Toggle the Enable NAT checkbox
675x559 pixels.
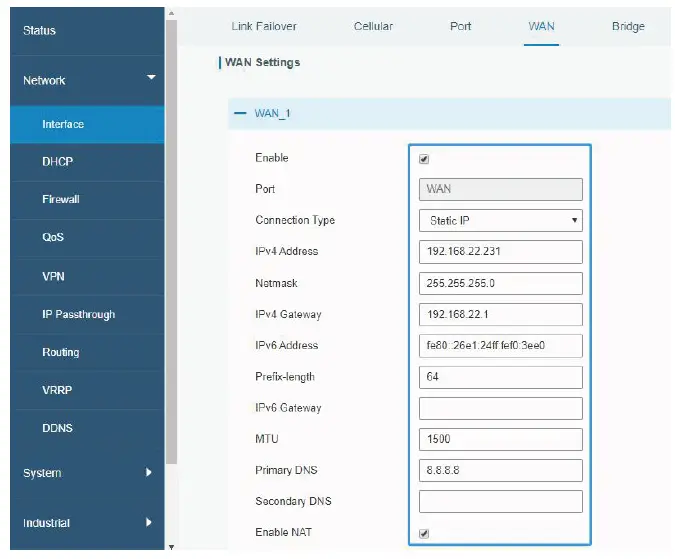424,533
